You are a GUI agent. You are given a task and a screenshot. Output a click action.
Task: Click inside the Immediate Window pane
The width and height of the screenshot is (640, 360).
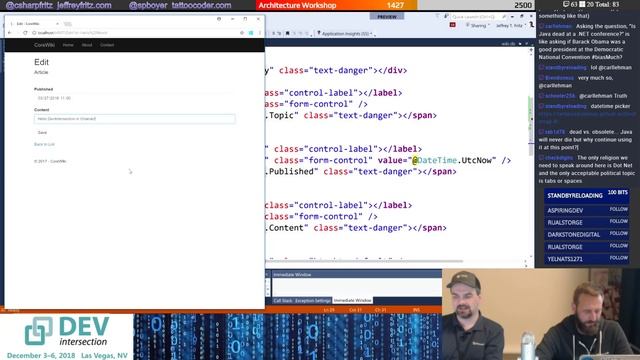[x=356, y=287]
